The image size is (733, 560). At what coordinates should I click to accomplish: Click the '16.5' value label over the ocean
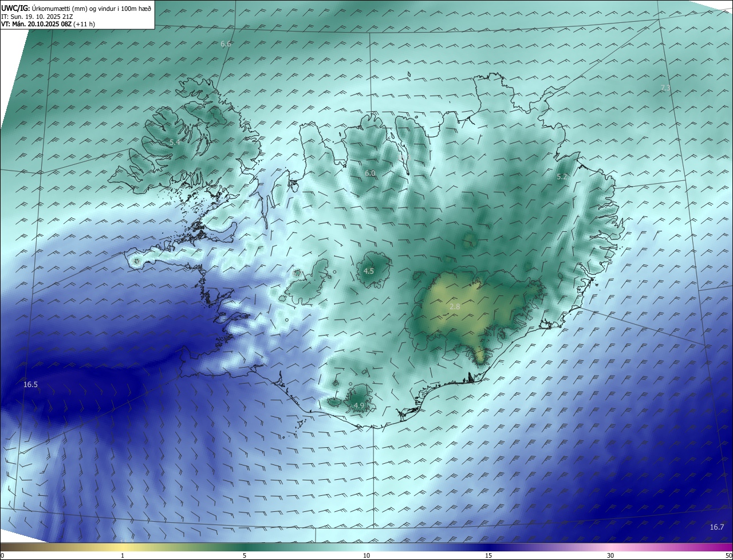pyautogui.click(x=30, y=385)
